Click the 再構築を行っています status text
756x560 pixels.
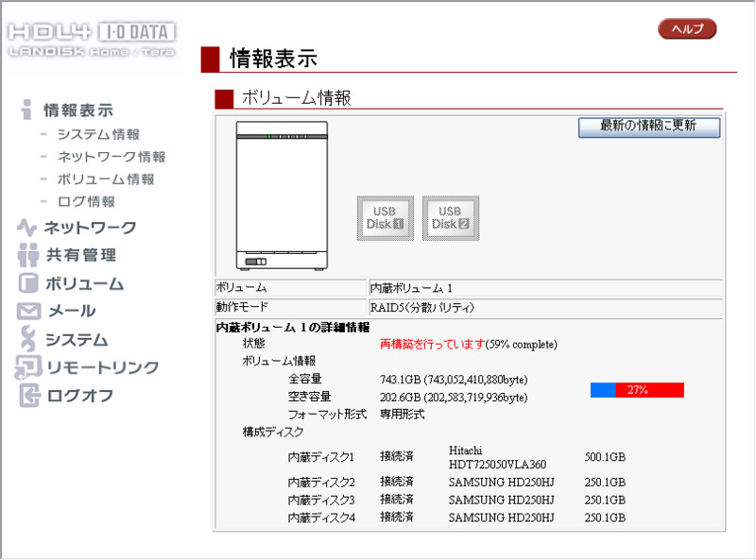pos(432,344)
